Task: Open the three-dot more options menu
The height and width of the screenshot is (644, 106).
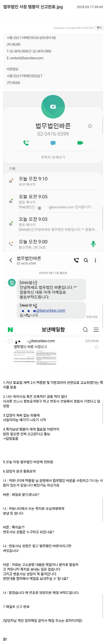Action: (95, 260)
